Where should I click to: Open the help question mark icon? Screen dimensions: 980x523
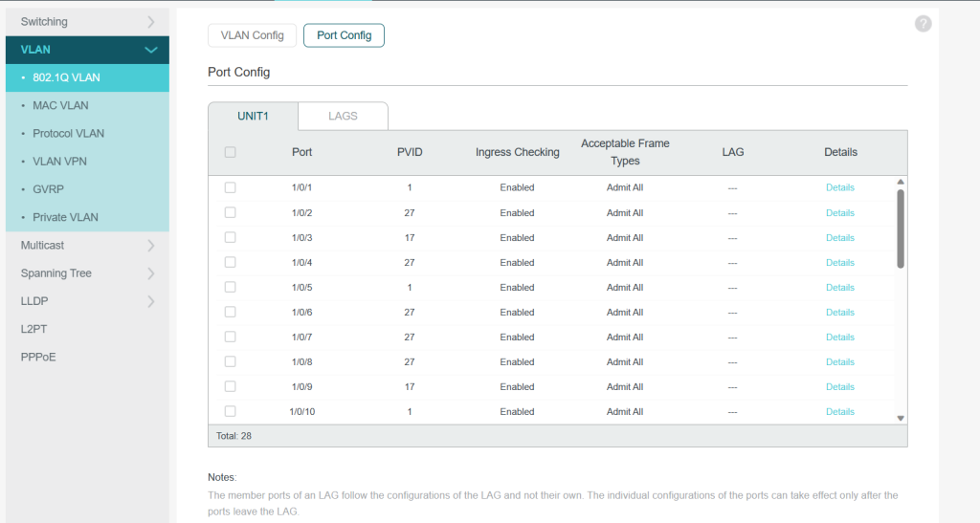924,24
